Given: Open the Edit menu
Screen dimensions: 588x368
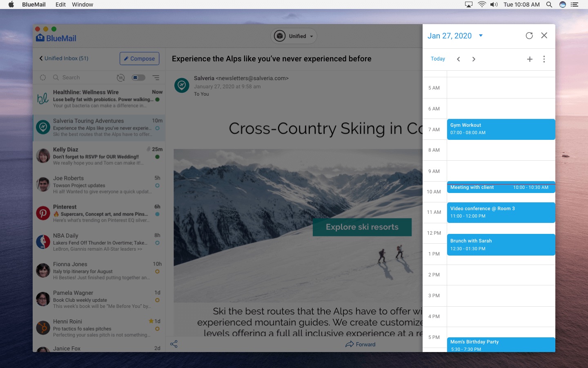Looking at the screenshot, I should click(x=61, y=4).
